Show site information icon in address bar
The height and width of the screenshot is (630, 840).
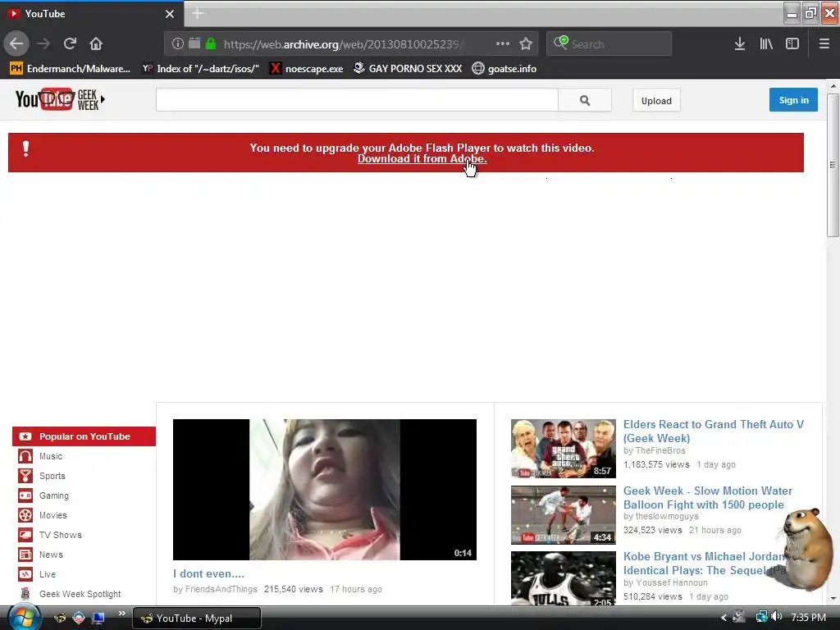[x=177, y=43]
